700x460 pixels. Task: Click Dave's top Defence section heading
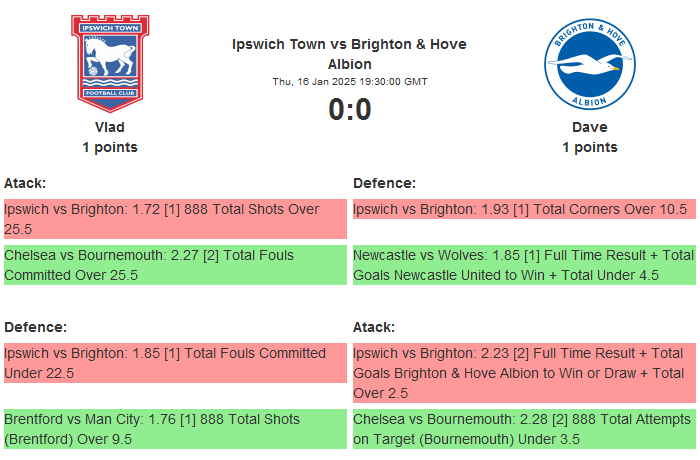[x=384, y=183]
